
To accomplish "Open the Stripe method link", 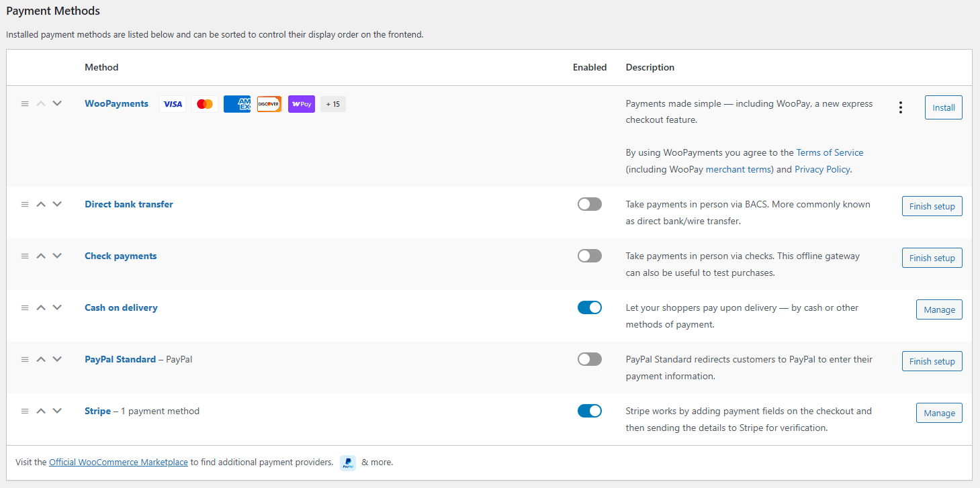I will point(97,411).
